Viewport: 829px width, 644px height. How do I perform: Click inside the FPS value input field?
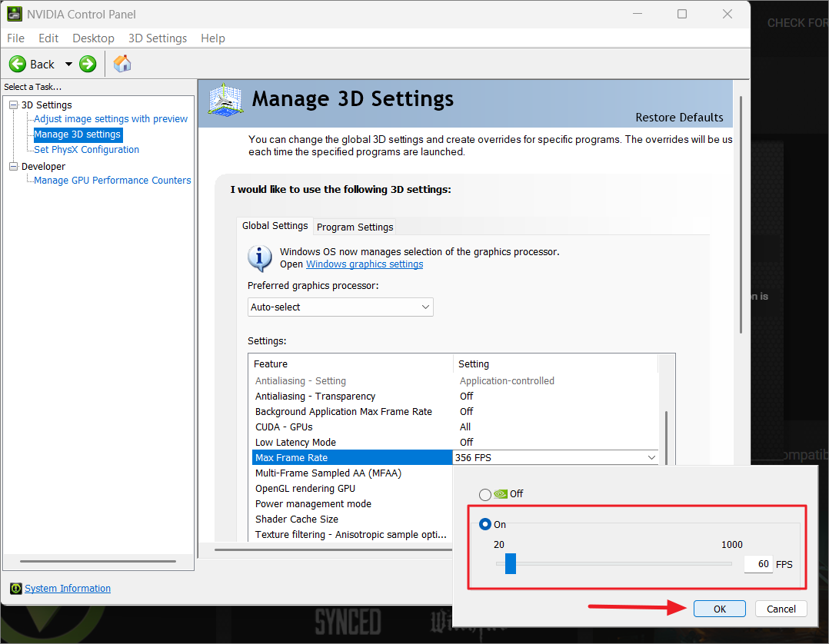(x=758, y=563)
